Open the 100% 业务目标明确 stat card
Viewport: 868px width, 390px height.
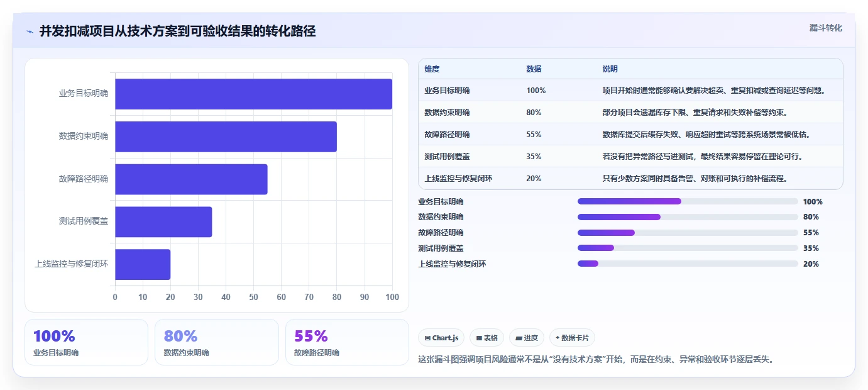point(86,342)
